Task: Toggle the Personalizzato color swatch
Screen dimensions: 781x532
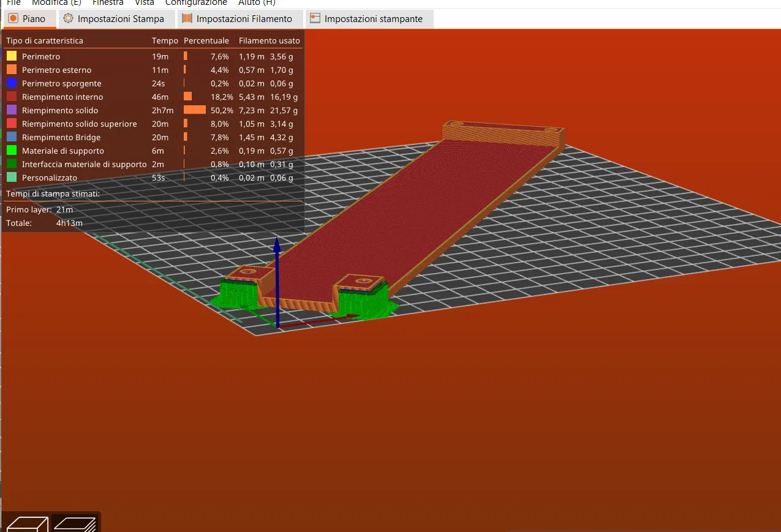Action: click(12, 178)
